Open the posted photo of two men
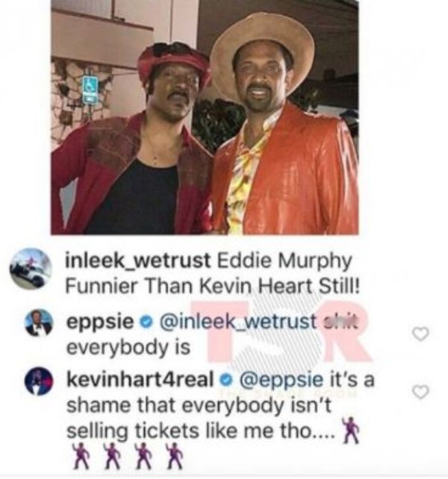Image resolution: width=448 pixels, height=479 pixels. coord(205,117)
